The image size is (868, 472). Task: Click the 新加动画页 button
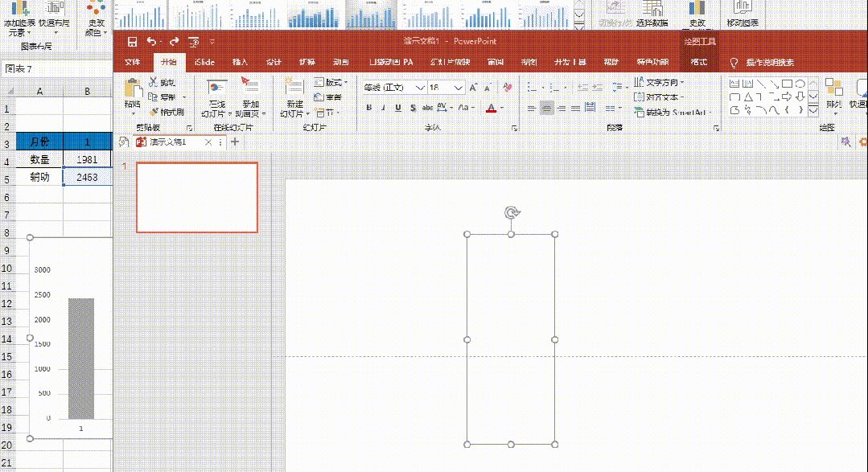tap(249, 97)
